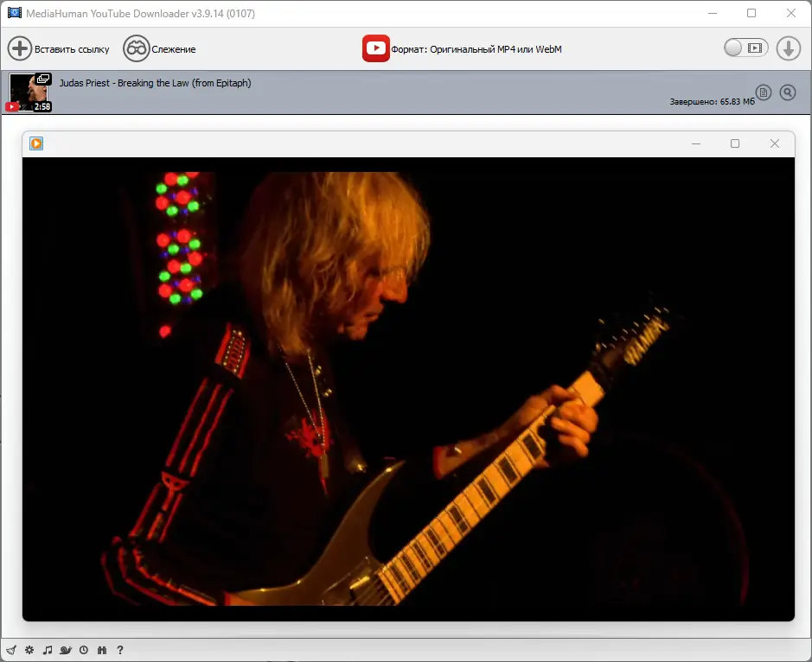Minimize the MediaHuman YouTube Downloader window
Viewport: 812px width, 662px height.
coord(713,14)
